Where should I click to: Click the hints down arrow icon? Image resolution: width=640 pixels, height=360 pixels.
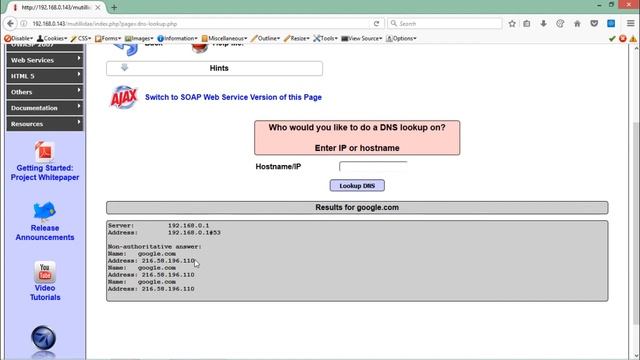[x=124, y=68]
